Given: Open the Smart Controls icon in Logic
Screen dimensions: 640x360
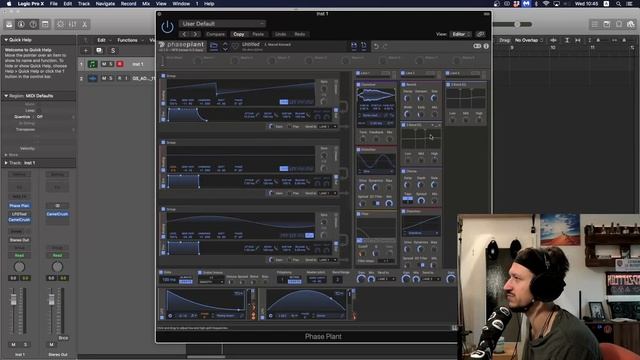Looking at the screenshot, I should (60, 24).
